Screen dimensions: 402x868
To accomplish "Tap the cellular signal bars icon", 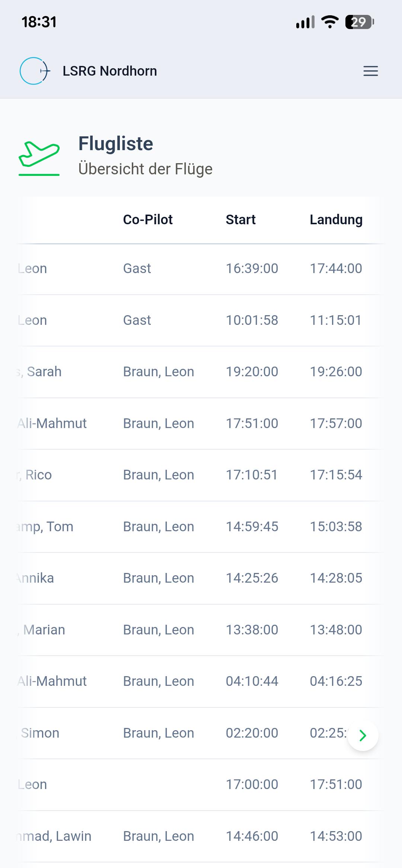I will tap(305, 22).
